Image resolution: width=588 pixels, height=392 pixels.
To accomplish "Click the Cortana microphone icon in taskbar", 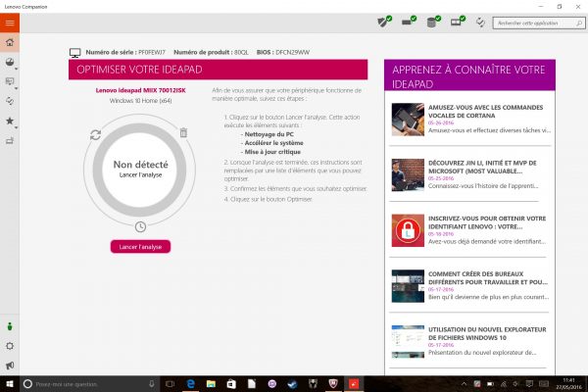I will 152,384.
